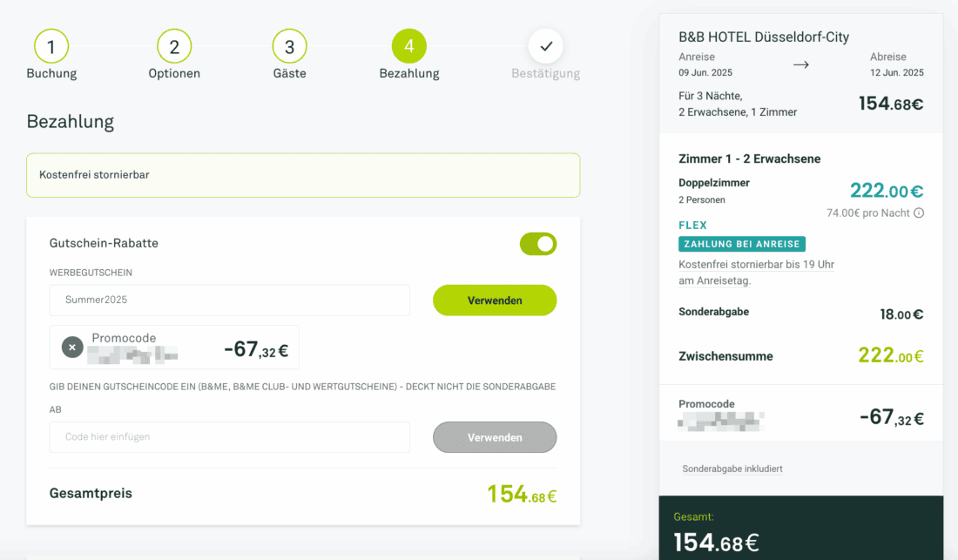
Task: Disable the Gutschein-Rabatte toggle
Action: pyautogui.click(x=538, y=244)
